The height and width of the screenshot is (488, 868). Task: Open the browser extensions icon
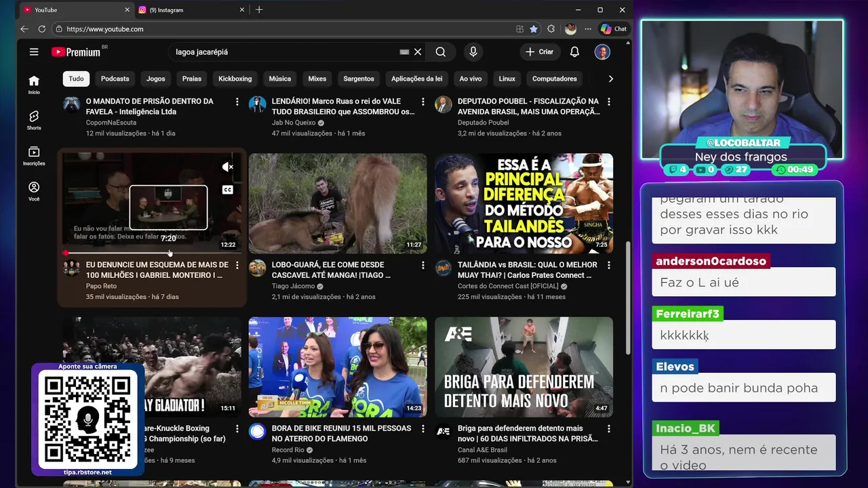point(551,29)
